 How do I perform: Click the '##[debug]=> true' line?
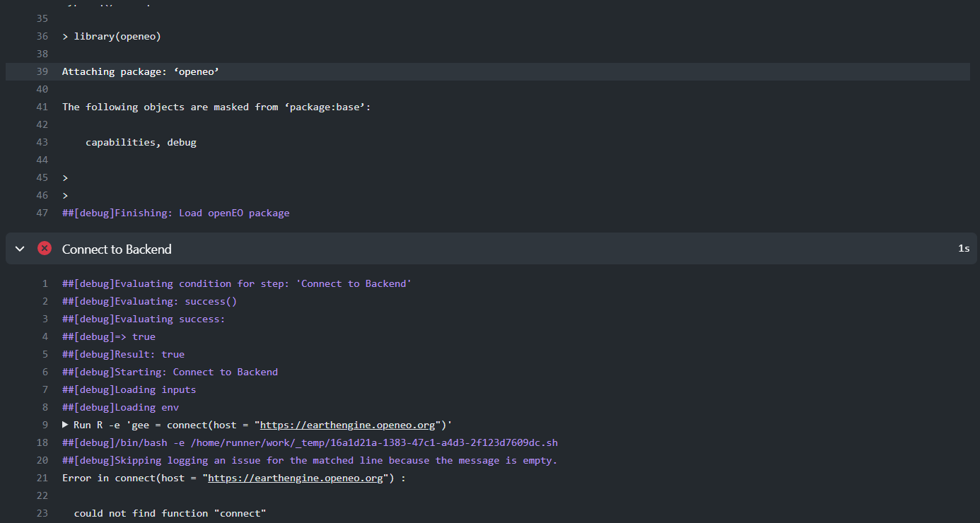point(109,336)
